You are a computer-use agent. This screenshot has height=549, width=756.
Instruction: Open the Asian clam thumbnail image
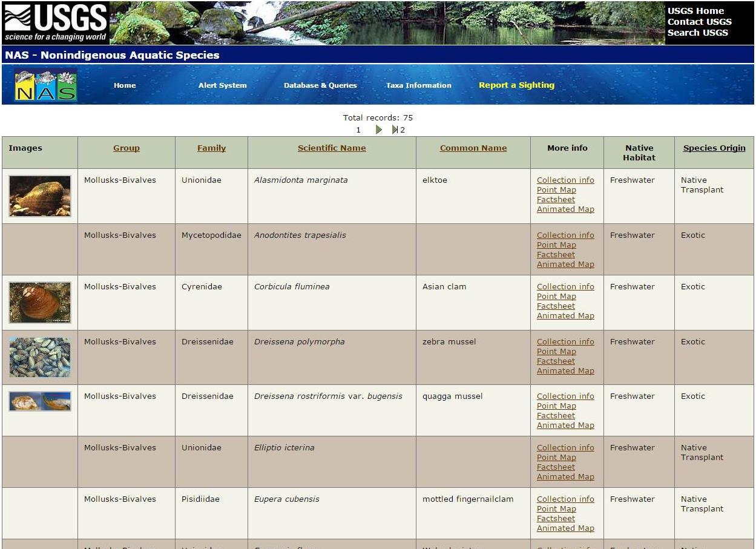click(40, 302)
